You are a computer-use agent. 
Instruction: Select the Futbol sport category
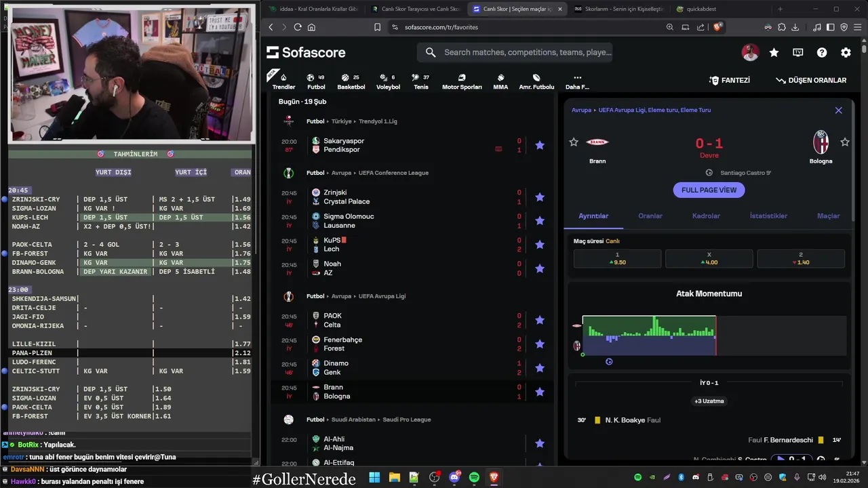[316, 81]
